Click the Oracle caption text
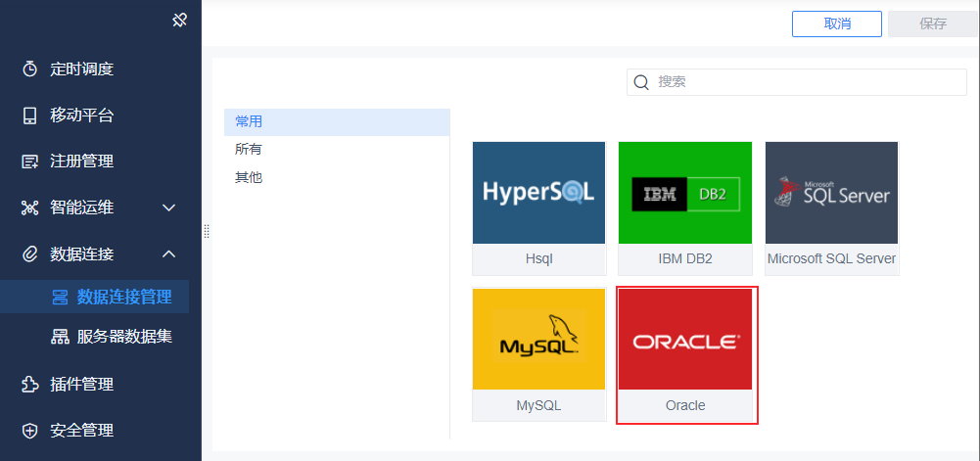 (x=685, y=405)
